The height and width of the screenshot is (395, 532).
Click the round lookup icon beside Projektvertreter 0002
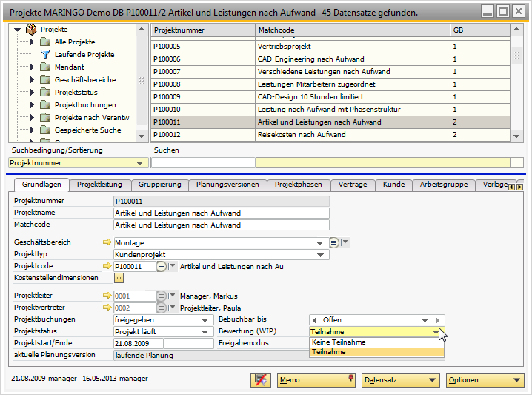[x=161, y=308]
